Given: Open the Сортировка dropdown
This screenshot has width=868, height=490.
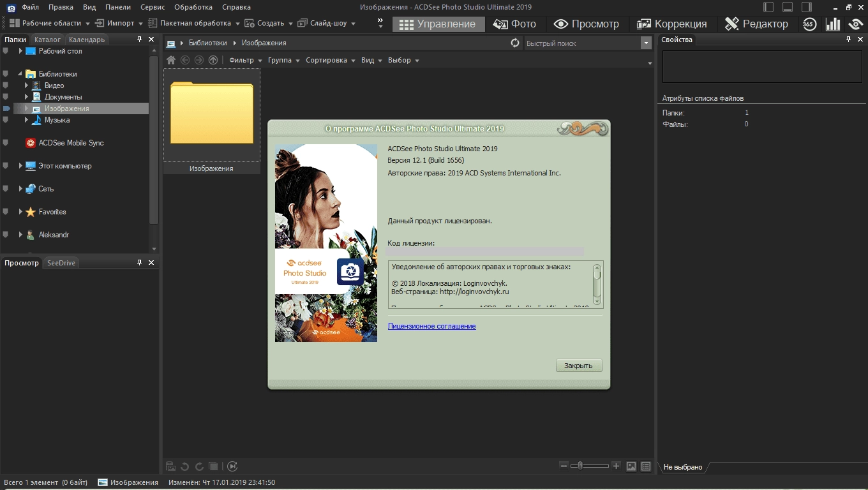Looking at the screenshot, I should click(x=331, y=60).
